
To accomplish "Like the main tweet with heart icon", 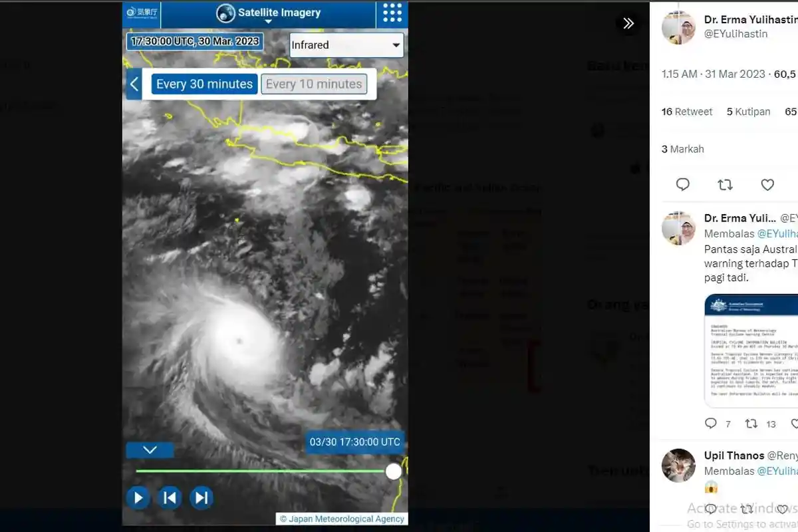I will coord(767,185).
